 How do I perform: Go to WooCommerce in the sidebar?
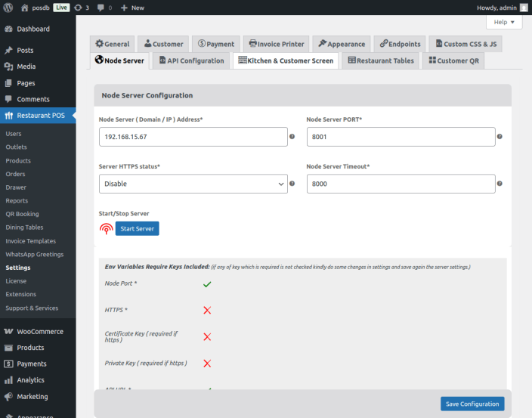coord(39,331)
